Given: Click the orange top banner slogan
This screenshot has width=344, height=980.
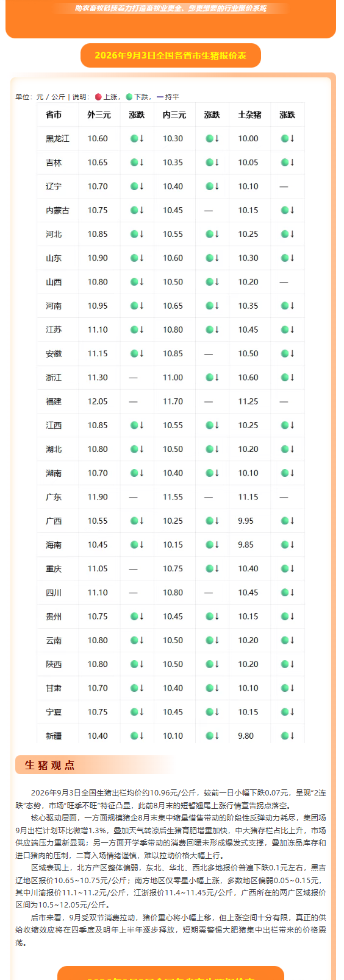Looking at the screenshot, I should coord(171,9).
